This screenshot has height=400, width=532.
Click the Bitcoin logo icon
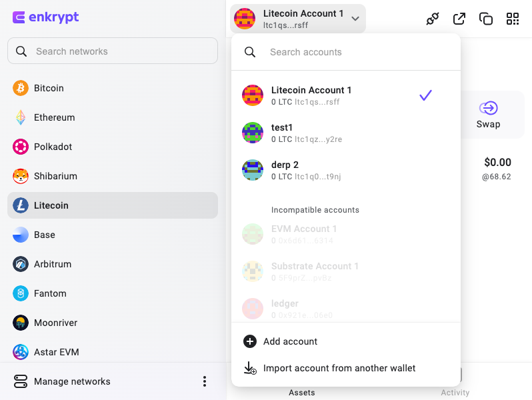pyautogui.click(x=21, y=88)
